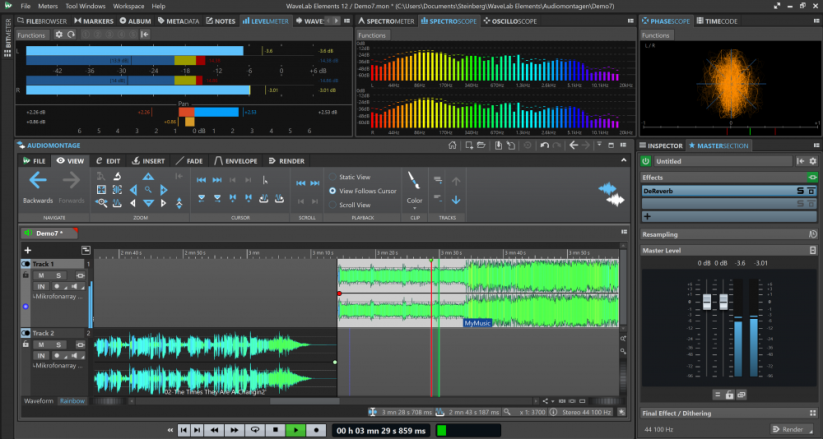Viewport: 823px width, 439px height.
Task: Expand the Final Effect / Dithering pane
Action: (x=813, y=413)
